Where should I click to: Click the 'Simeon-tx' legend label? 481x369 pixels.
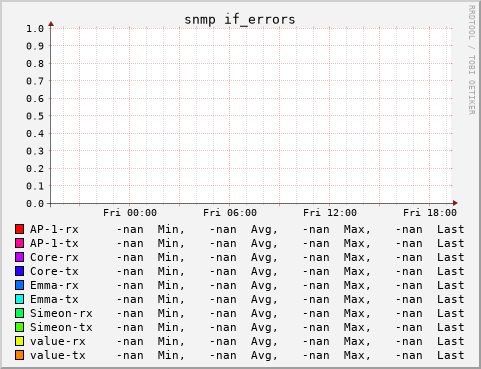click(x=61, y=327)
